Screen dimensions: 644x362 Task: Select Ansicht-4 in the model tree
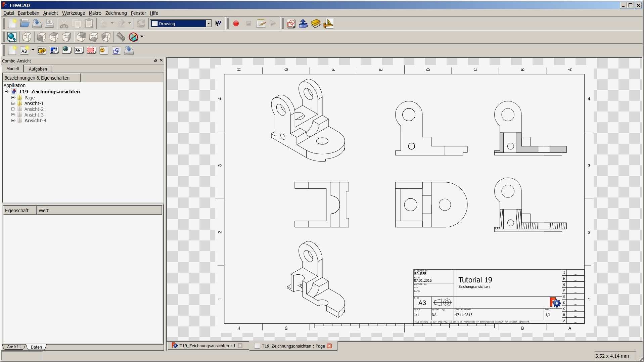tap(35, 121)
